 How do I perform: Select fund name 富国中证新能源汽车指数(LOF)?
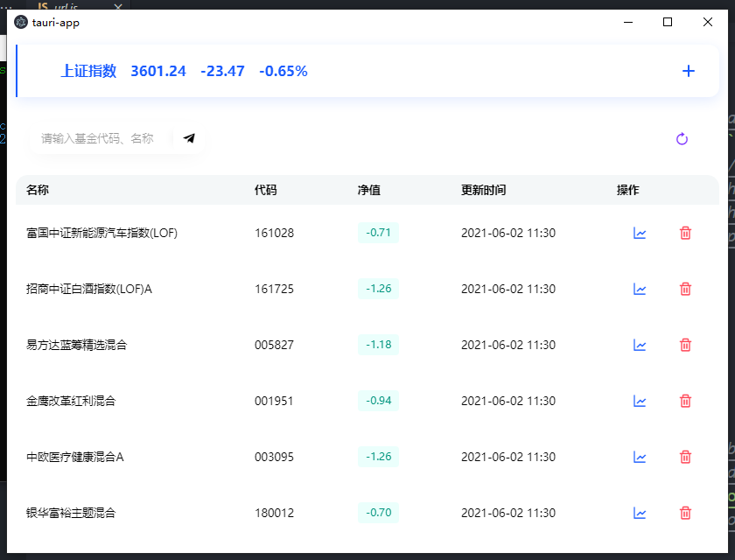coord(101,233)
